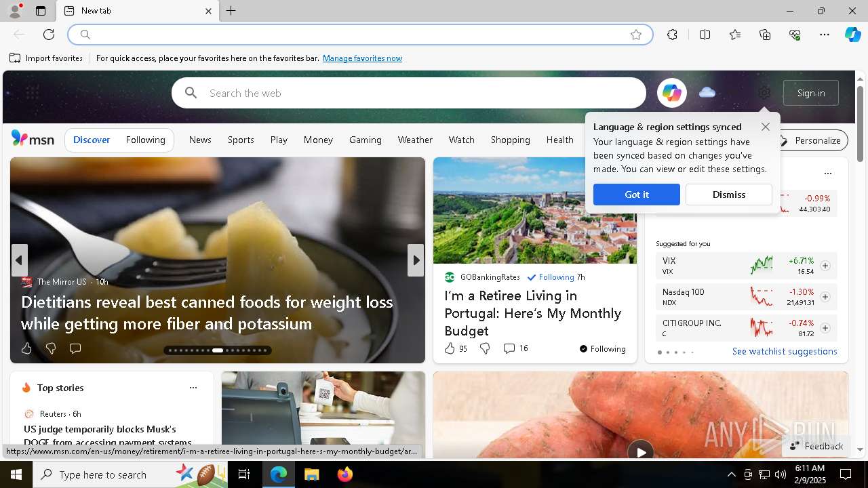
Task: Add VIX to watchlist
Action: click(825, 266)
